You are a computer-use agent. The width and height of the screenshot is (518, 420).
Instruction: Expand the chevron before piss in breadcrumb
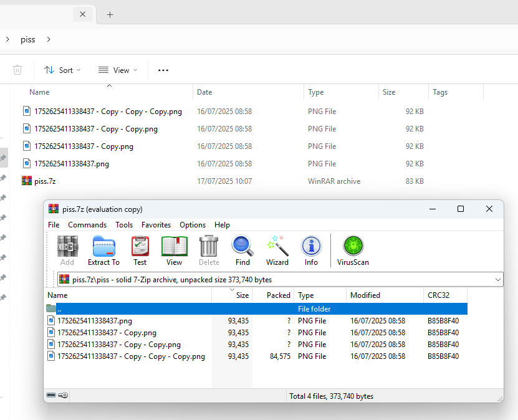pos(7,39)
